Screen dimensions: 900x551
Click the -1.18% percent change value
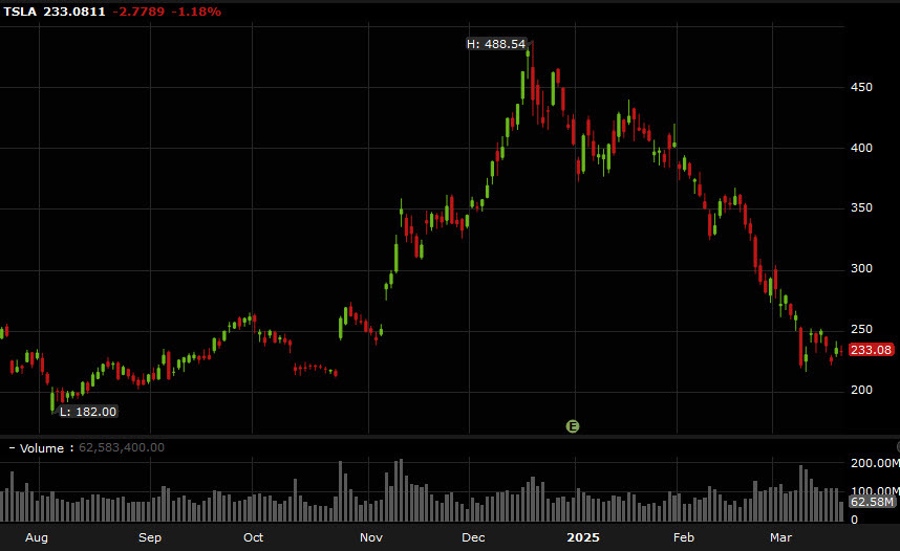point(196,11)
